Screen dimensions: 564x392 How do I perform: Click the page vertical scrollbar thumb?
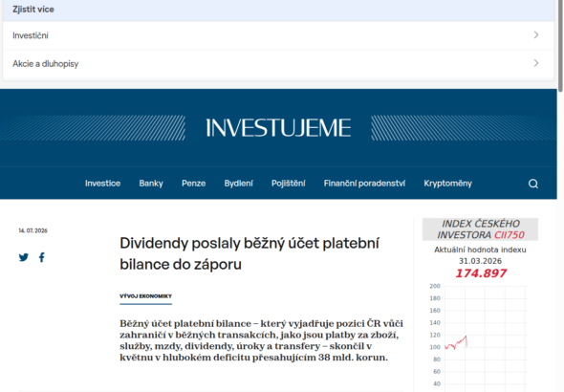(560, 46)
